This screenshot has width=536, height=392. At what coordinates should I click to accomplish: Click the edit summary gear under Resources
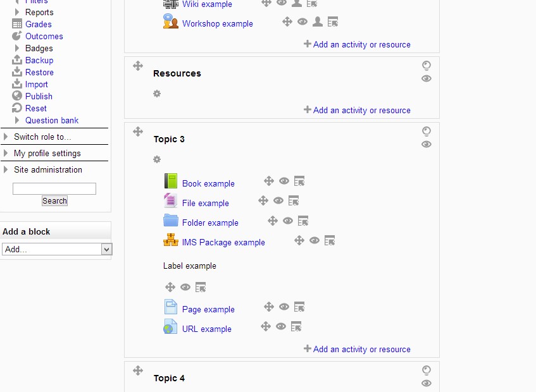click(x=157, y=94)
